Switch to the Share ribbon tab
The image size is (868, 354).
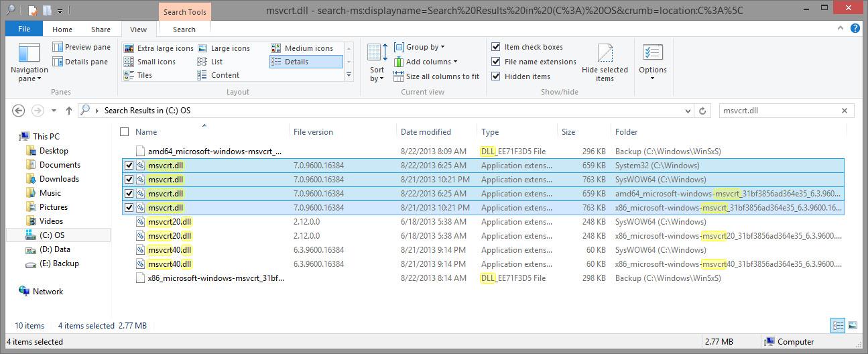pos(101,29)
